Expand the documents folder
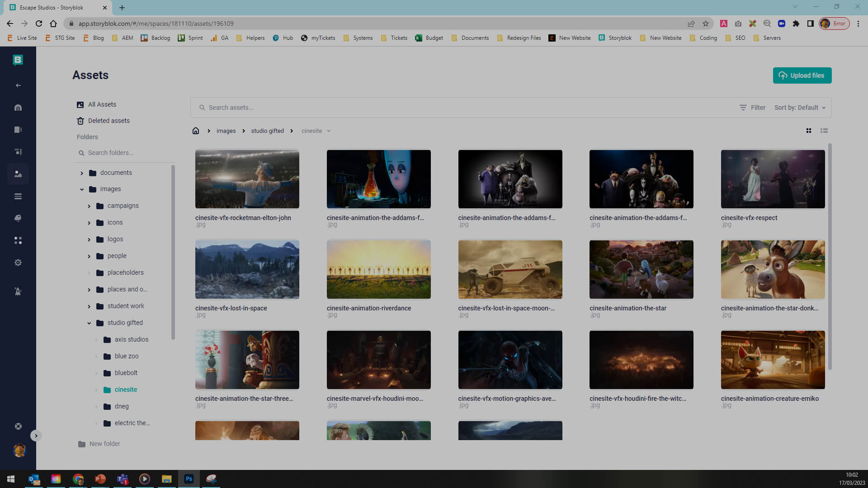 click(82, 173)
